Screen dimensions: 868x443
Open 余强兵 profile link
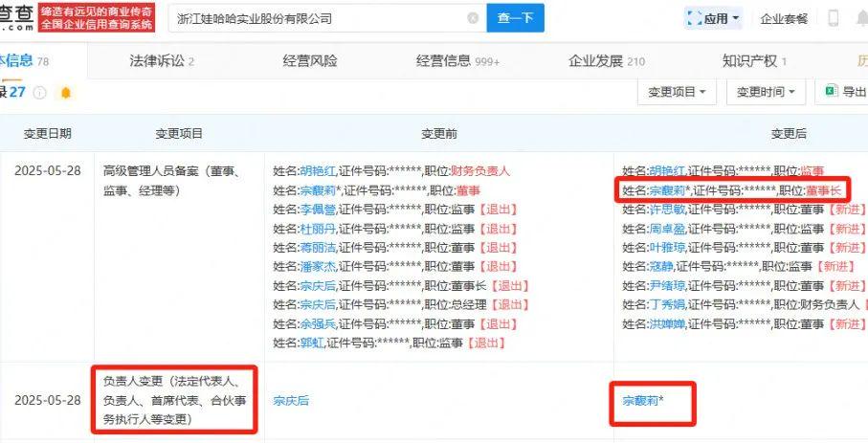(317, 324)
